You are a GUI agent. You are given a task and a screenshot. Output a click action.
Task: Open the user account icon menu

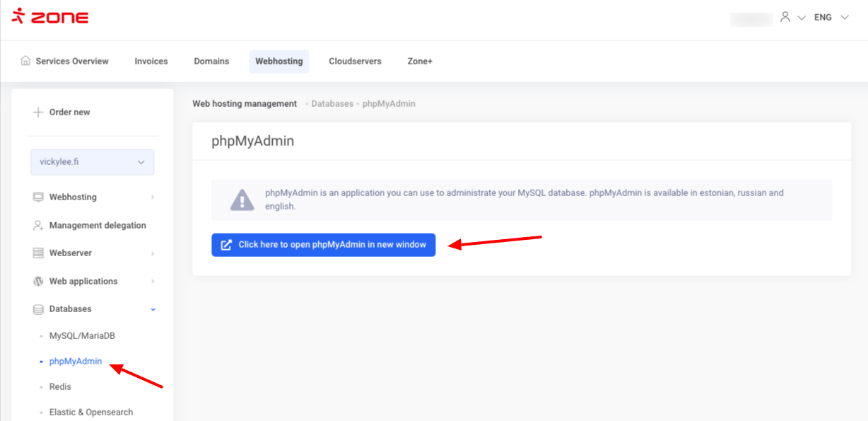click(x=785, y=17)
